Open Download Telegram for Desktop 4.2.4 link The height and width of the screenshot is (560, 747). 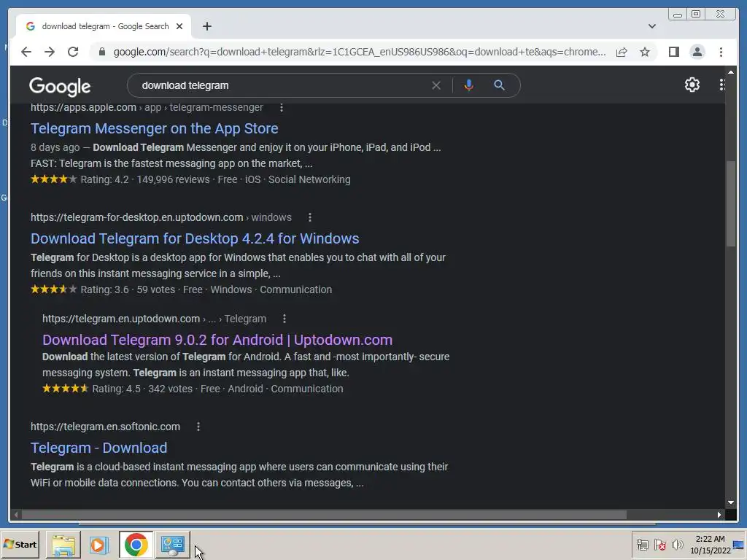[x=195, y=238]
